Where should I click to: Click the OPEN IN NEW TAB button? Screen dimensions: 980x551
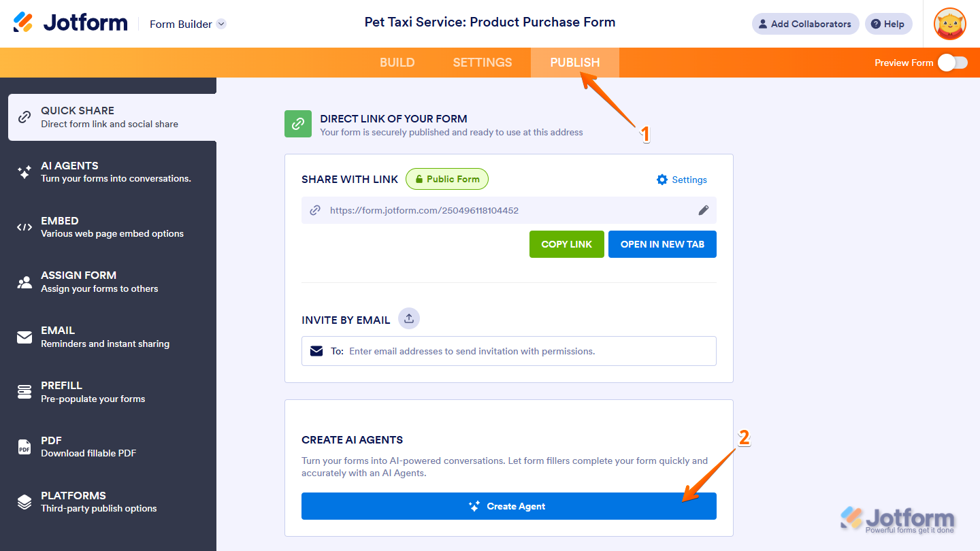click(x=662, y=244)
